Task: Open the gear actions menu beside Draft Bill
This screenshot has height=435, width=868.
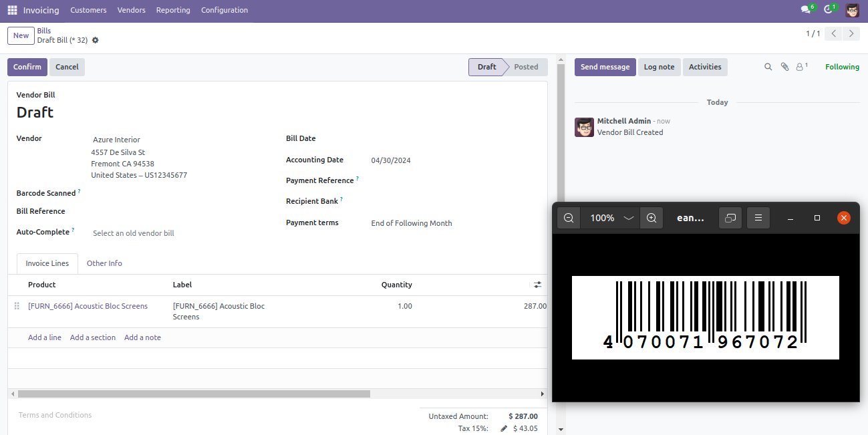Action: [x=95, y=40]
